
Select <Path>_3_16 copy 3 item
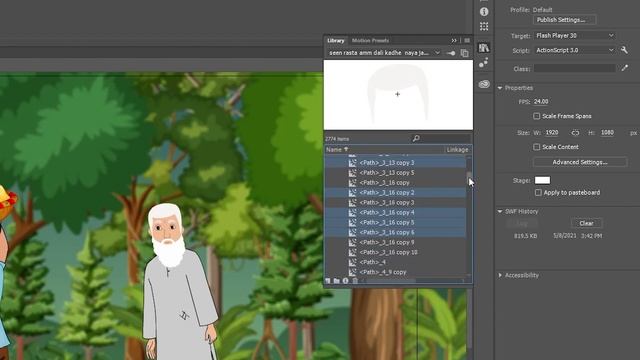point(395,202)
